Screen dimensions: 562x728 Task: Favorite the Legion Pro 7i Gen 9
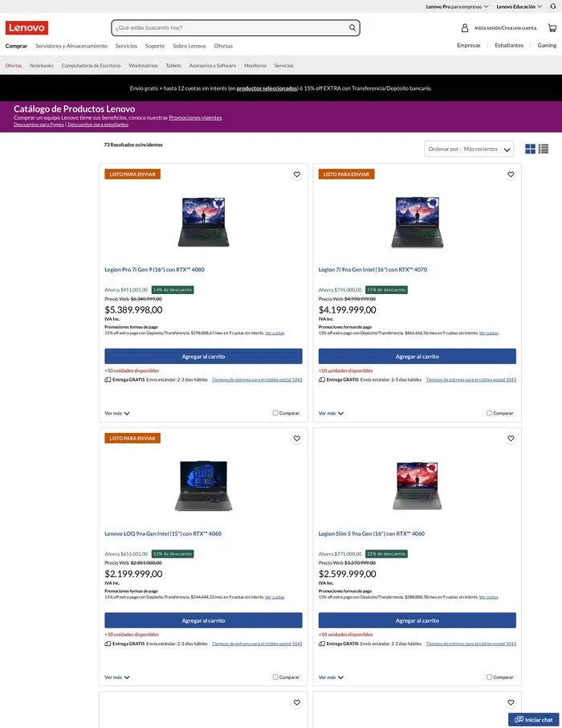pyautogui.click(x=296, y=174)
